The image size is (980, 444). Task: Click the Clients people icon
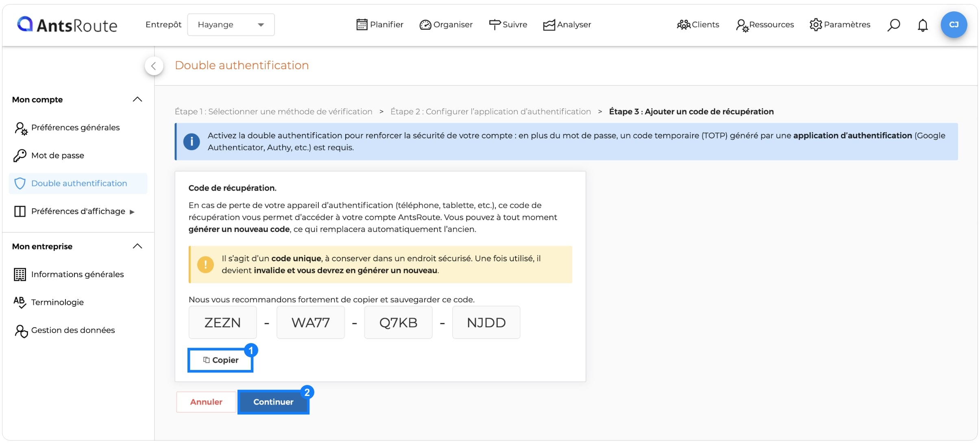(x=684, y=25)
